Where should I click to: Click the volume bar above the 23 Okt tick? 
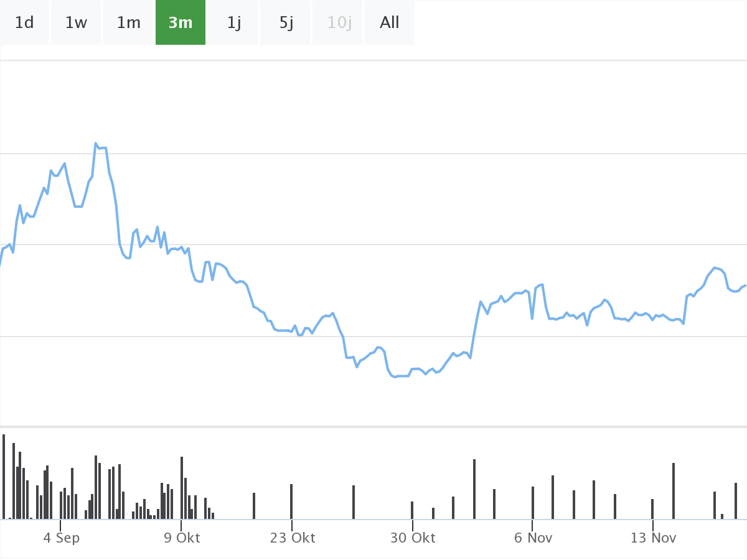click(291, 502)
